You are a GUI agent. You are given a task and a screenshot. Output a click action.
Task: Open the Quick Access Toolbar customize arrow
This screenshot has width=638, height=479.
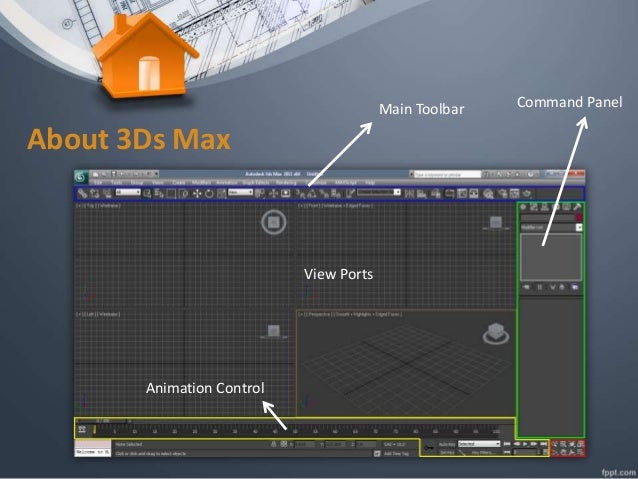(156, 174)
